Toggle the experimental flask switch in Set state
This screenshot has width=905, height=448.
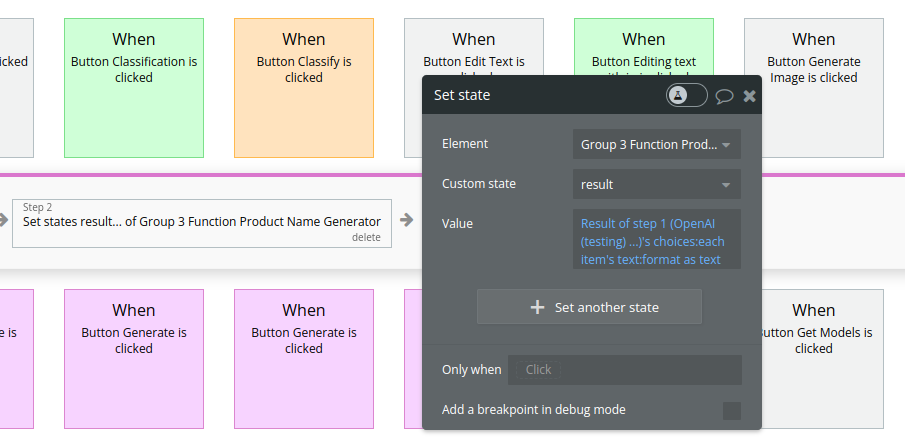[x=686, y=95]
